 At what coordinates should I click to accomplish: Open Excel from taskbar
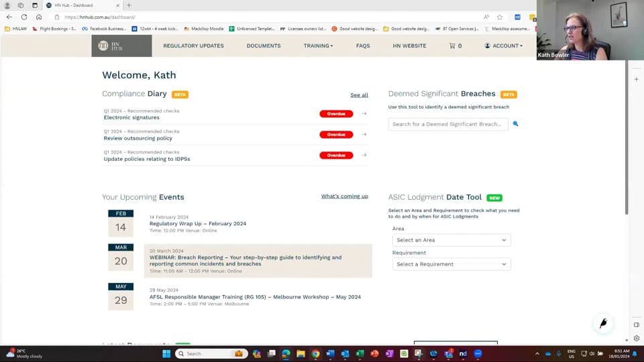360,354
